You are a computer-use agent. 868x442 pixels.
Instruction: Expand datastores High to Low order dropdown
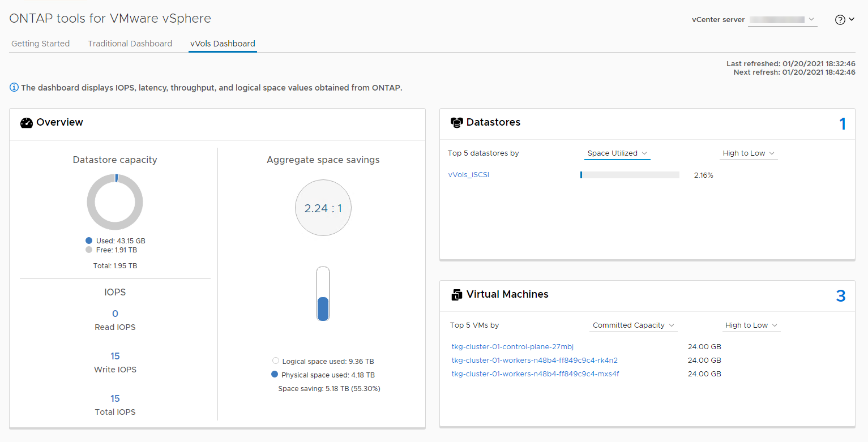[748, 153]
